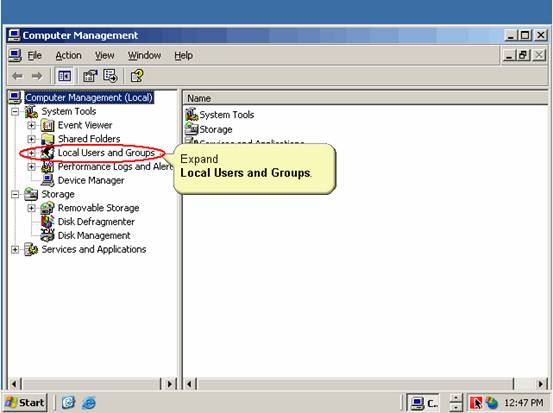Select the Disk Defragmenter label

pos(96,221)
